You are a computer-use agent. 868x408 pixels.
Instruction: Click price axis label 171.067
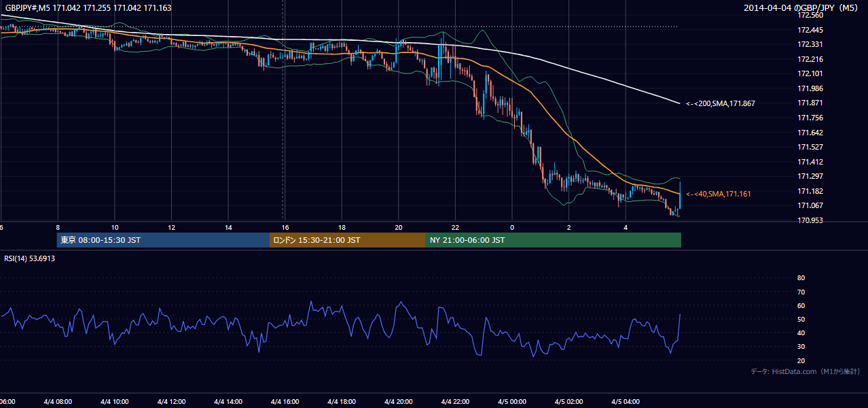pos(810,205)
